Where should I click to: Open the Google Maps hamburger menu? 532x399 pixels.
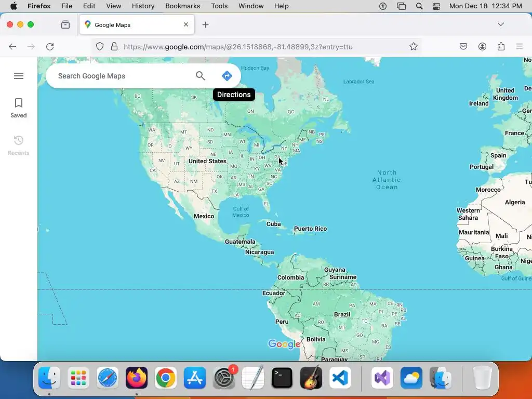tap(19, 76)
